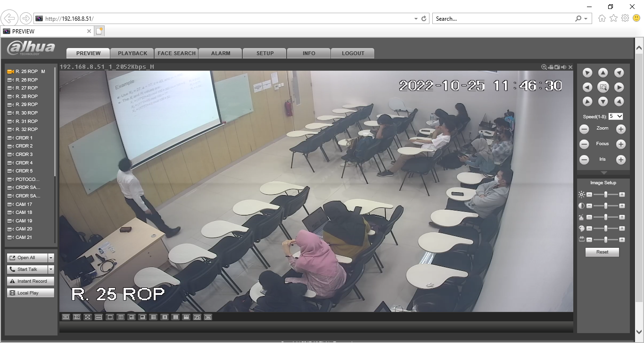Open browser tools with the gear icon
Screen dimensions: 644x343
click(x=625, y=18)
